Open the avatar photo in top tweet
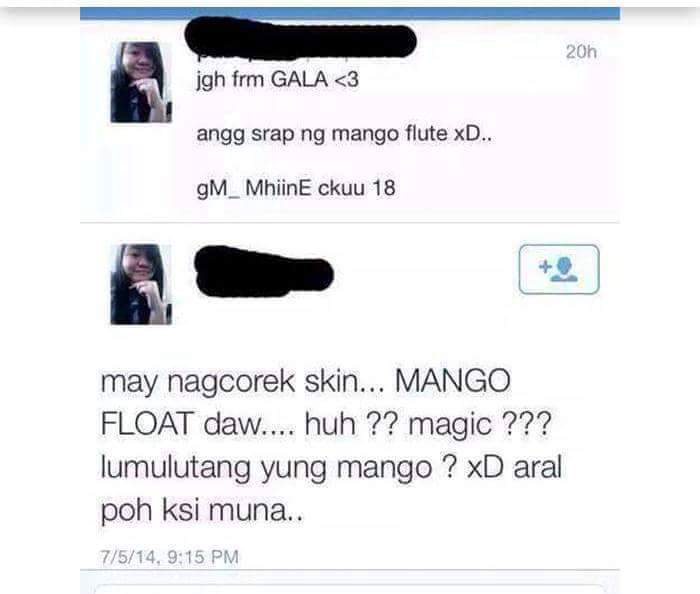This screenshot has height=594, width=700. (141, 82)
